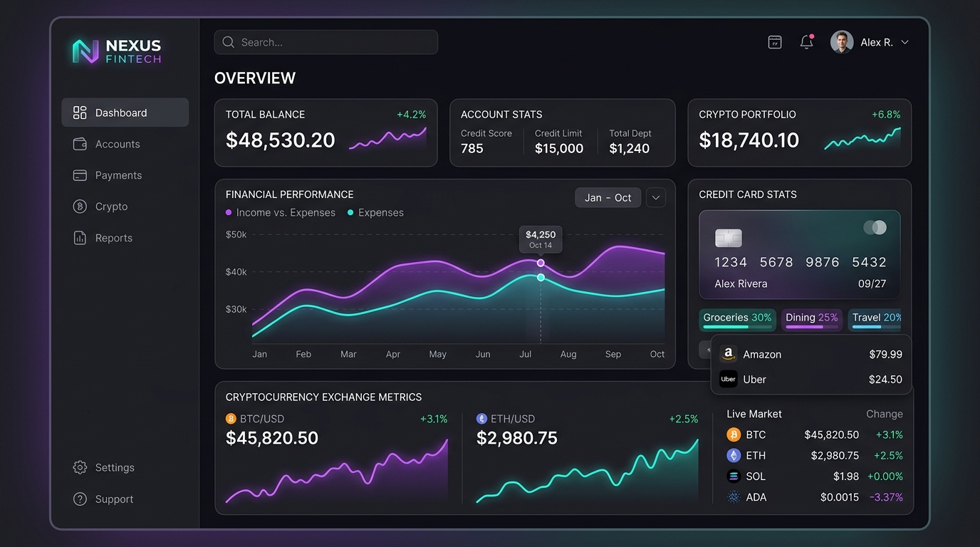Click the Uber logo icon
The height and width of the screenshot is (547, 980).
(728, 379)
